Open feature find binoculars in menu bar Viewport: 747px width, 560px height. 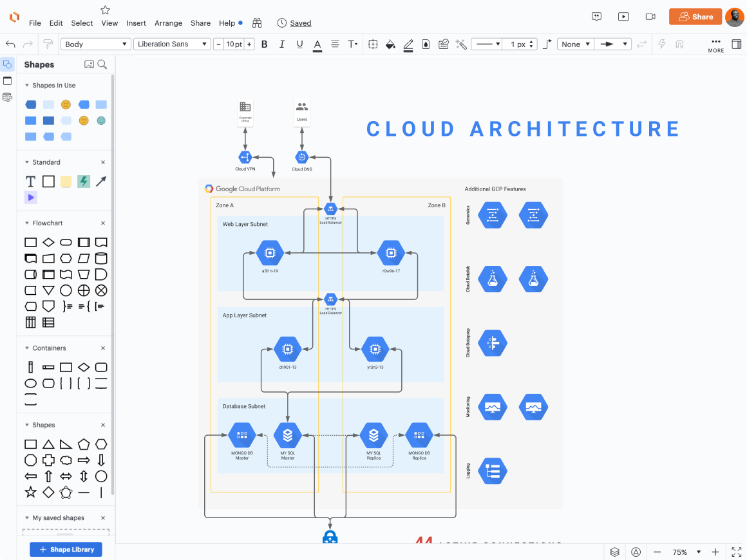coord(257,22)
